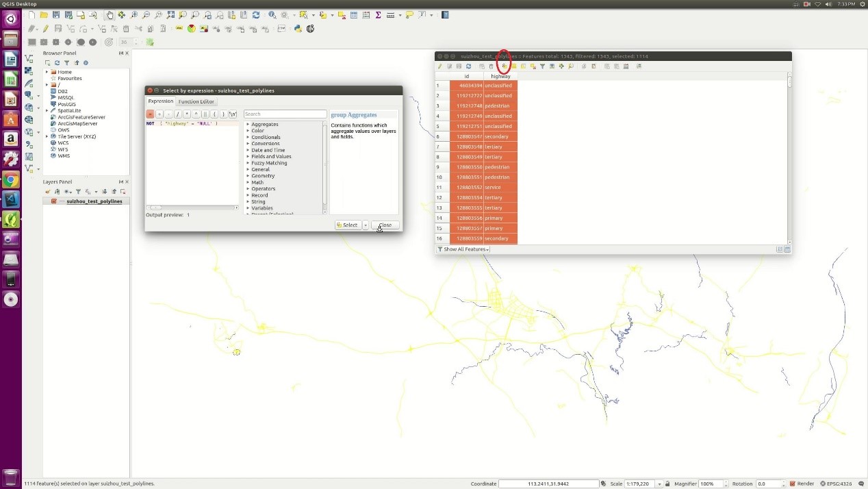This screenshot has width=868, height=489.
Task: Toggle visibility of suizhou_test_polylines layer
Action: [x=53, y=201]
